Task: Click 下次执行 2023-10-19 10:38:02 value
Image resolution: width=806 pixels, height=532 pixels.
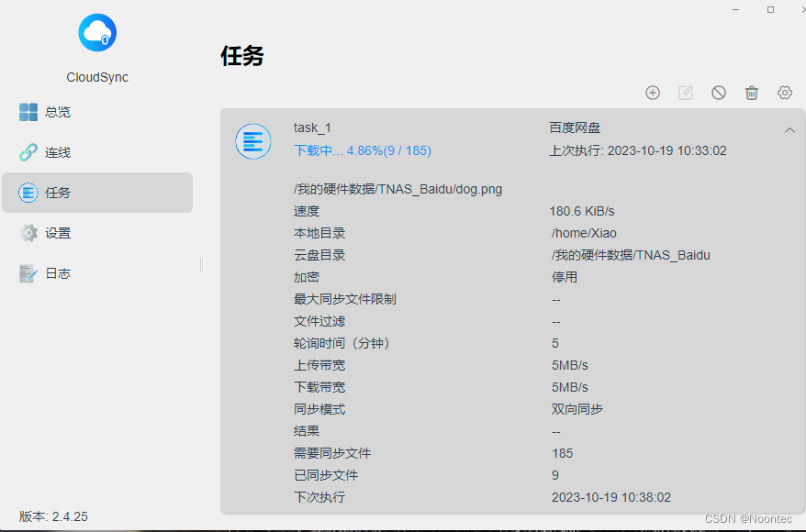Action: coord(611,497)
